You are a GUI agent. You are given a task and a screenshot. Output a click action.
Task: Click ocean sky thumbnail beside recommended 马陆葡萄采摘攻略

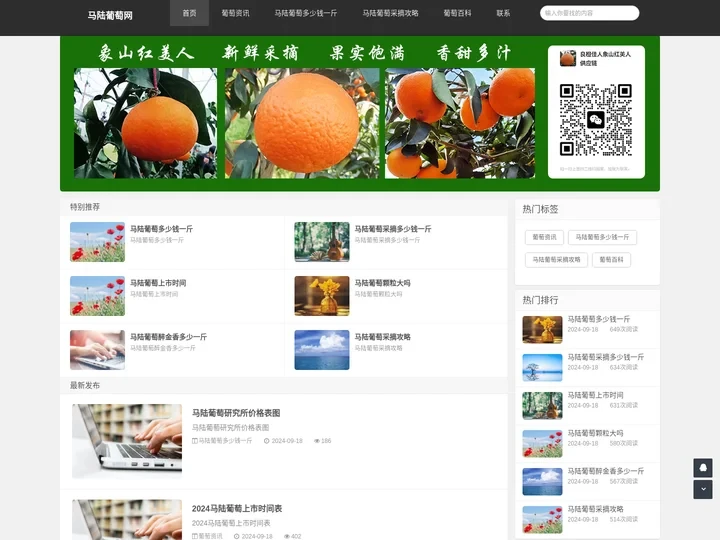pos(322,350)
